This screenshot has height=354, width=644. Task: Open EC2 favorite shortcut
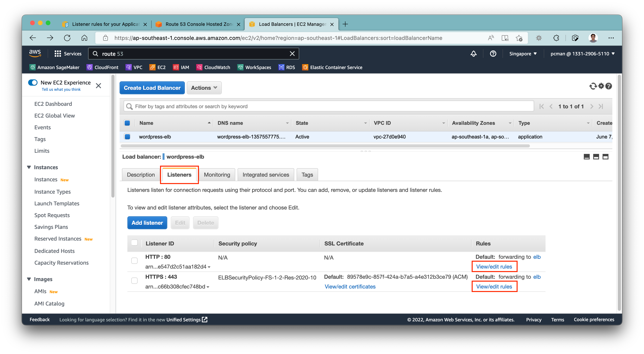click(157, 67)
